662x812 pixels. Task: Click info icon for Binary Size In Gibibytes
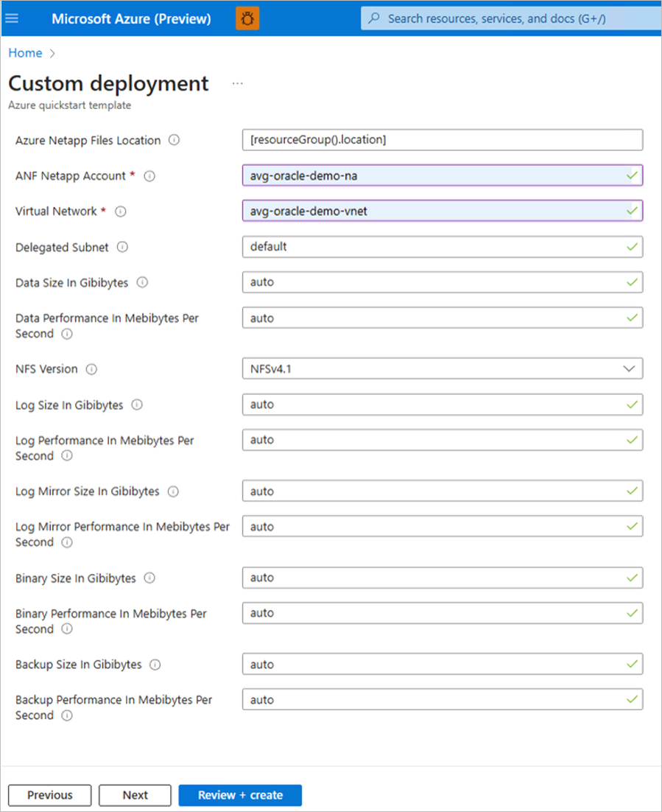150,578
